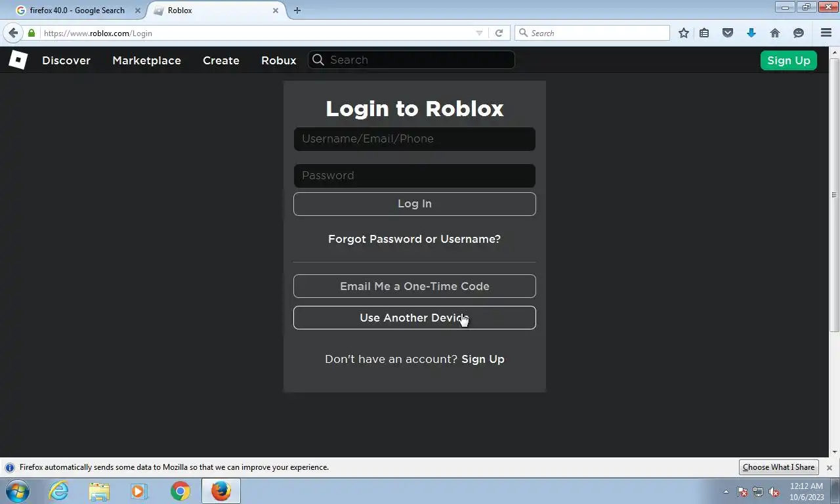Click the Roblox site search field

pyautogui.click(x=411, y=60)
